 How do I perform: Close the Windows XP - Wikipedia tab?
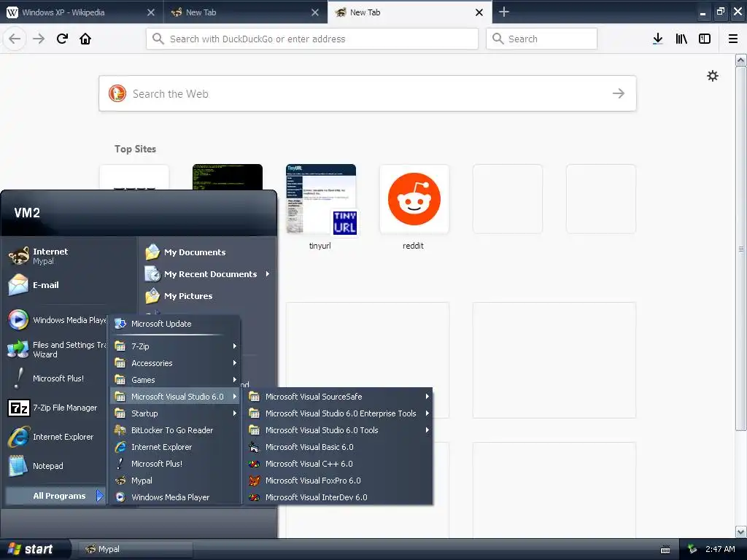[x=151, y=12]
